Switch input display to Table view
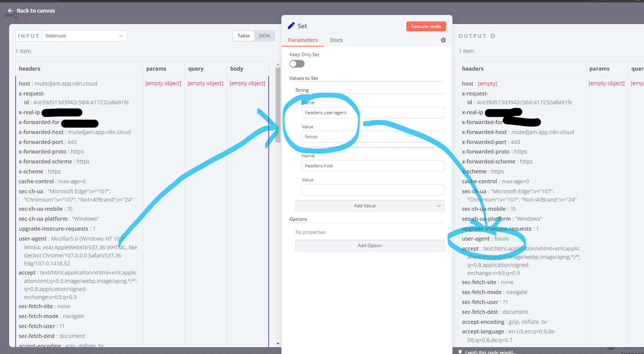644x354 pixels. (x=243, y=36)
